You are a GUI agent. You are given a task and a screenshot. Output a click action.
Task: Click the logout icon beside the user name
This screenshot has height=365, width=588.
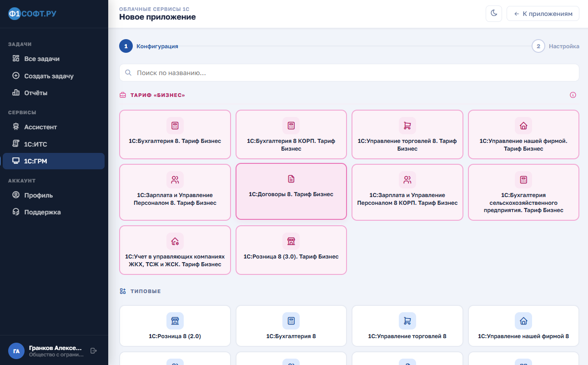point(94,350)
